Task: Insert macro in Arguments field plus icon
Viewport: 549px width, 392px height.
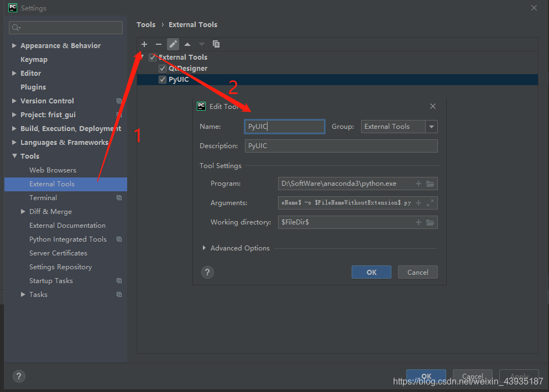Action: pyautogui.click(x=419, y=203)
